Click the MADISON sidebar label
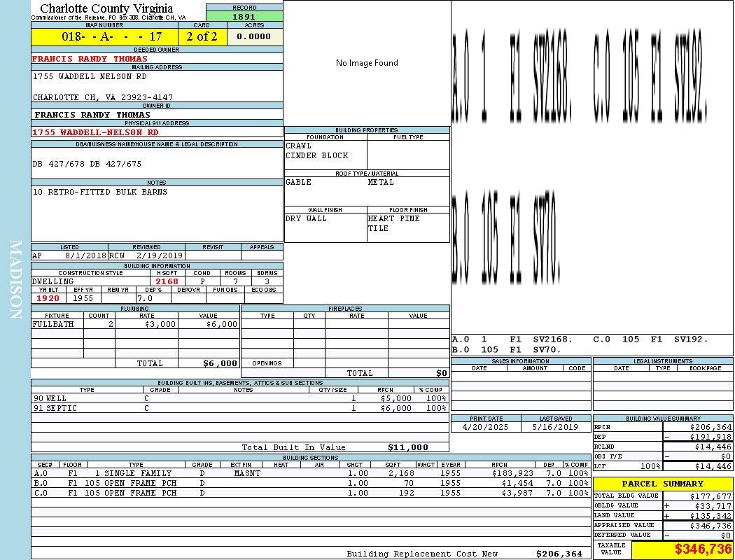 (x=16, y=280)
